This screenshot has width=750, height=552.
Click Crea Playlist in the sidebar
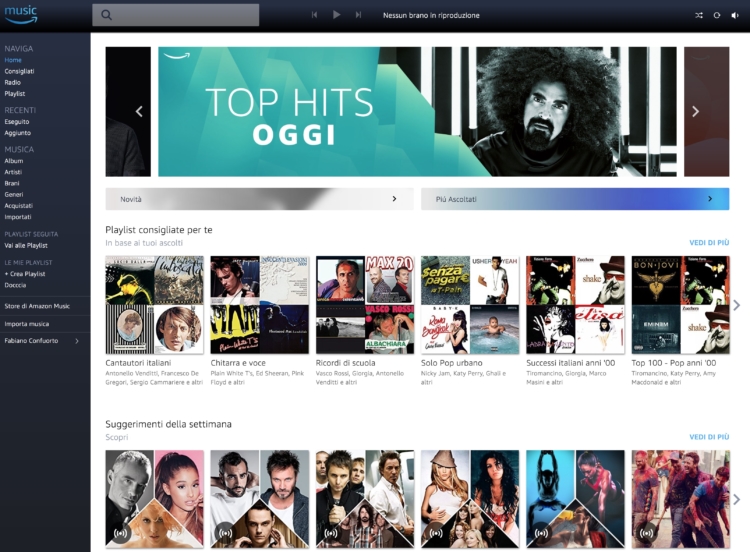click(25, 273)
